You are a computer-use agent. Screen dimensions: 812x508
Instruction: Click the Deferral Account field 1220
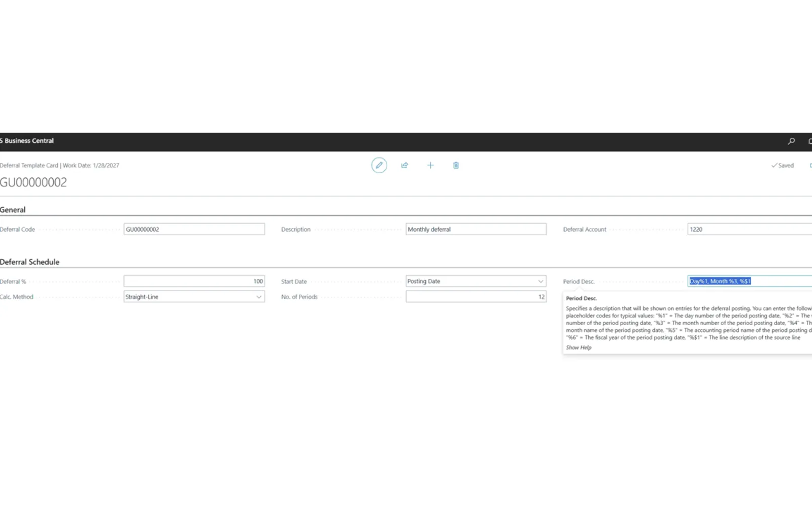[x=750, y=229]
